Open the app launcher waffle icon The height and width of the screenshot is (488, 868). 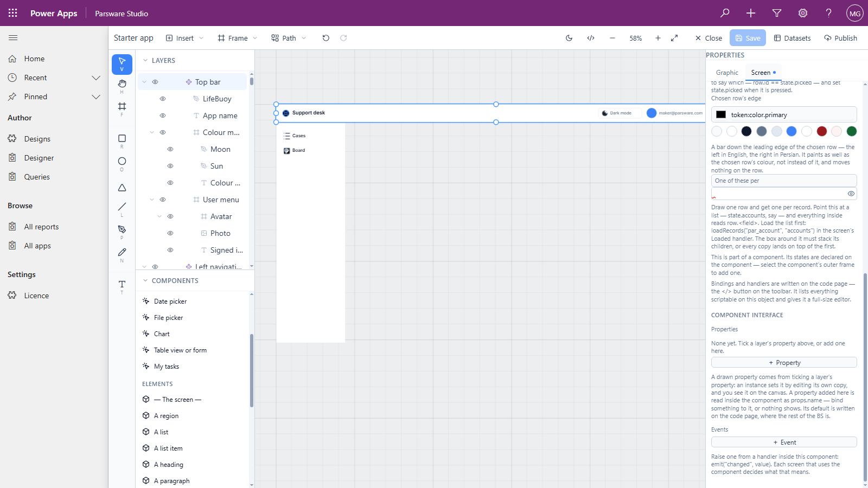[x=13, y=13]
